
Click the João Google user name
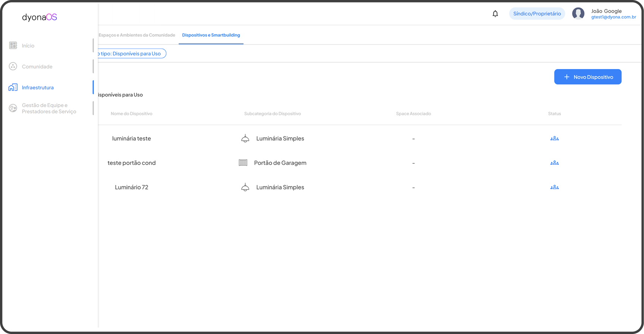tap(606, 11)
